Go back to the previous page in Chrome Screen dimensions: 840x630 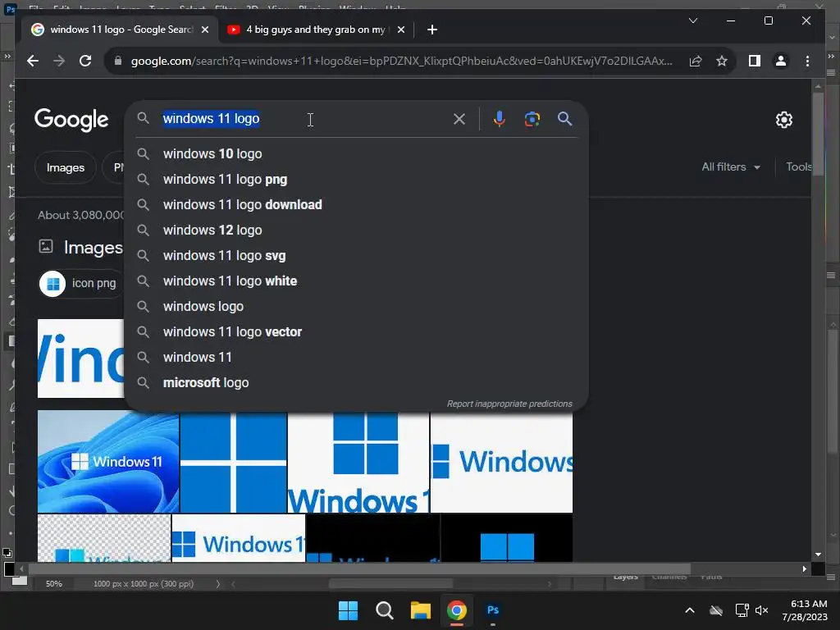point(33,61)
